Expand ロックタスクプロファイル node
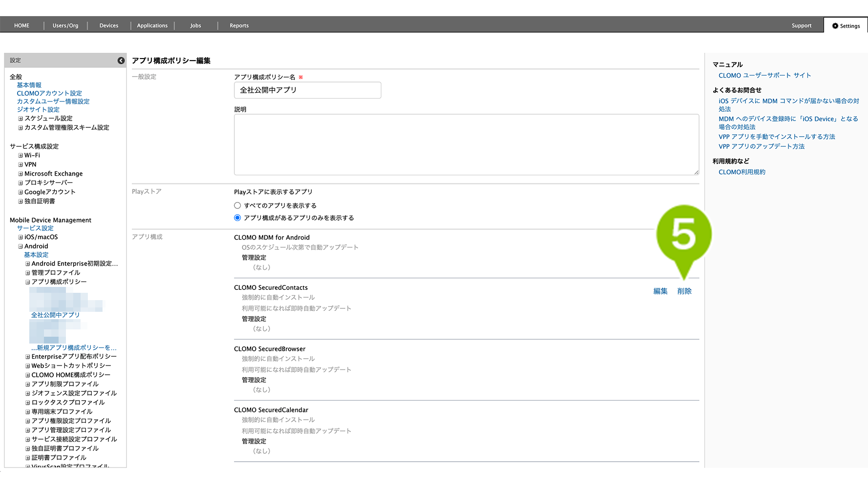This screenshot has width=868, height=488. tap(28, 403)
